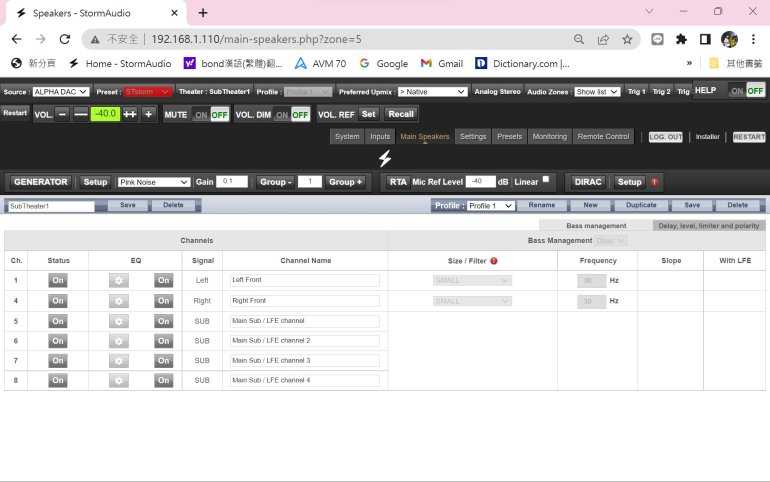Open EQ gear icon for channel 5 sub

119,321
